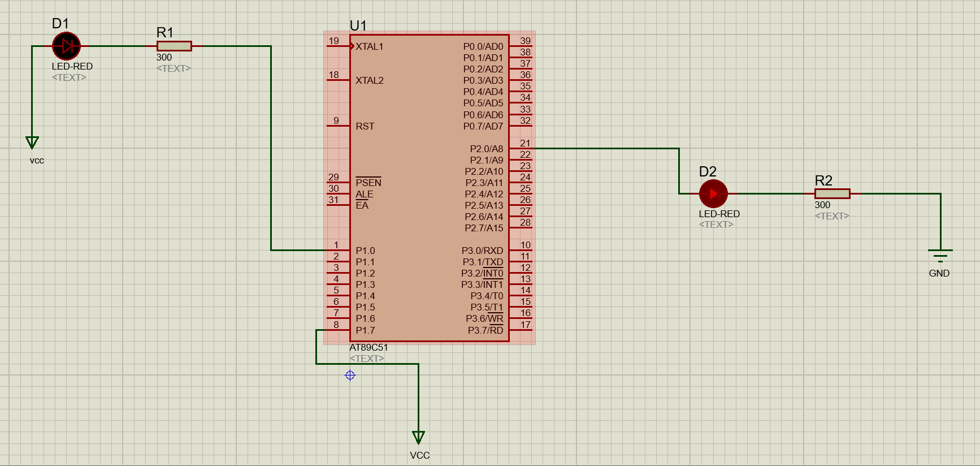The height and width of the screenshot is (466, 980).
Task: Click pin number 17 beside P3.7/RD
Action: click(526, 325)
